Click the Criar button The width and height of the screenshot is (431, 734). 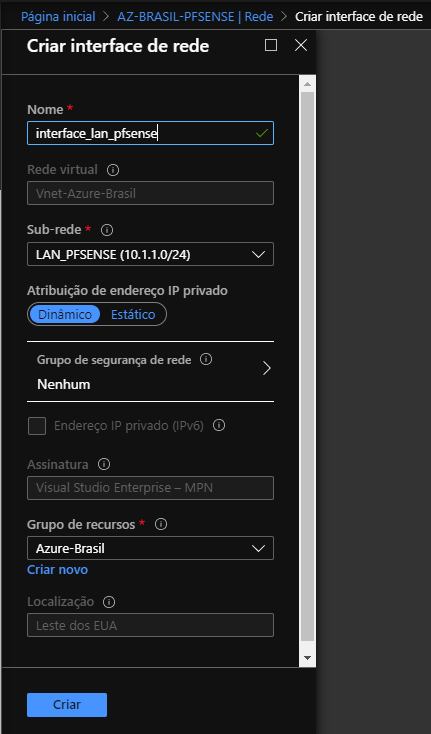(67, 705)
